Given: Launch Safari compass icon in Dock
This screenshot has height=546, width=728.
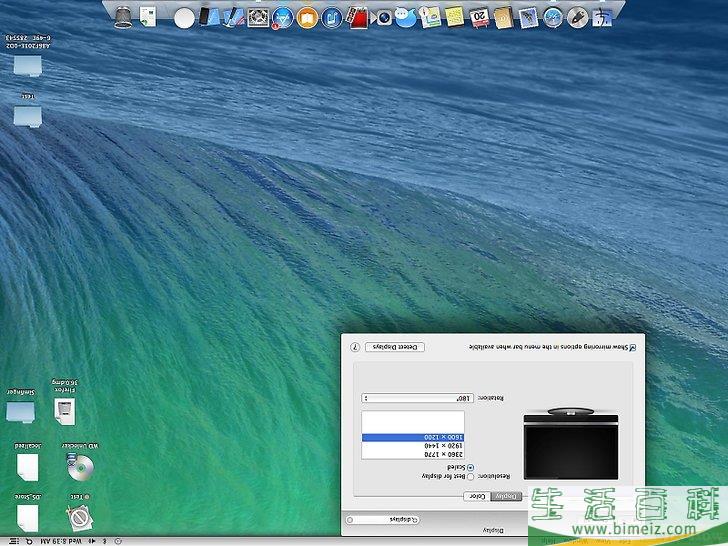Looking at the screenshot, I should (x=552, y=19).
